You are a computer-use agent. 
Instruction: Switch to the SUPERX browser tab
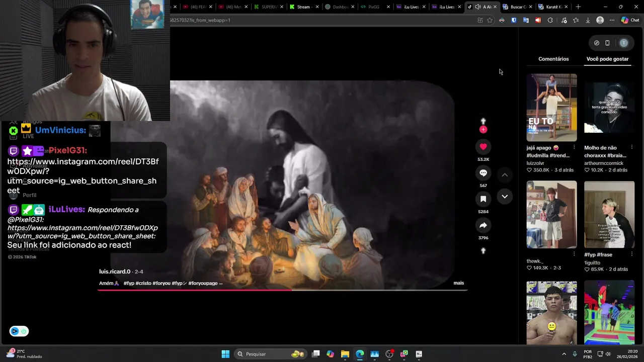[268, 7]
